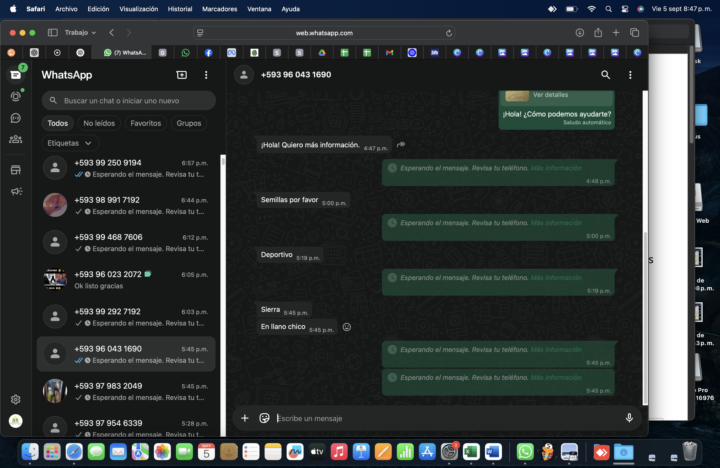The image size is (720, 468).
Task: Open chat with +593 99 292 7192
Action: point(126,317)
